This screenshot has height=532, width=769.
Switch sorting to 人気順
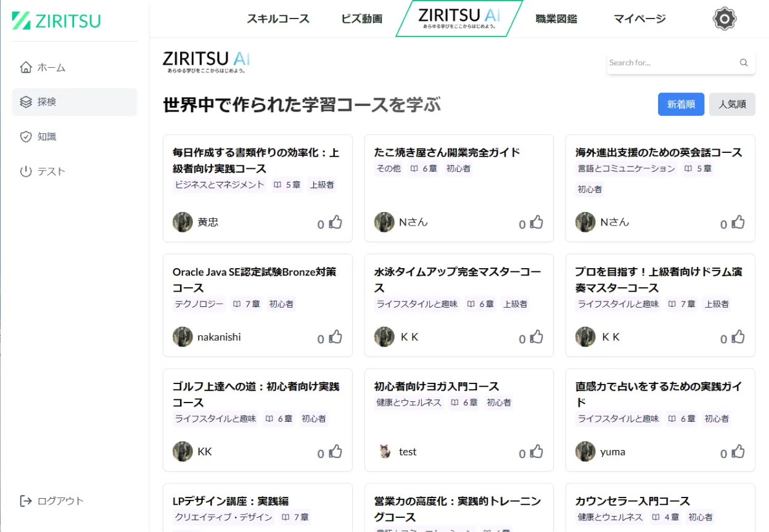tap(732, 104)
